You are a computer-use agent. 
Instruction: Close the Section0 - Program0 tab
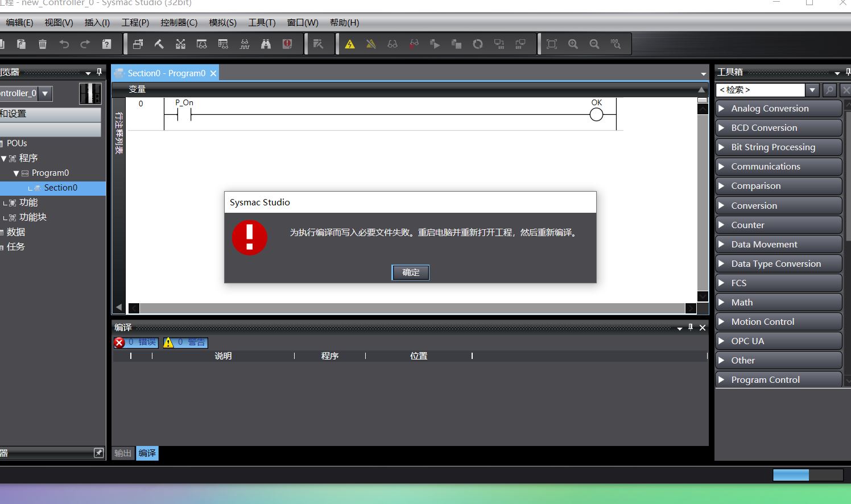click(x=213, y=73)
